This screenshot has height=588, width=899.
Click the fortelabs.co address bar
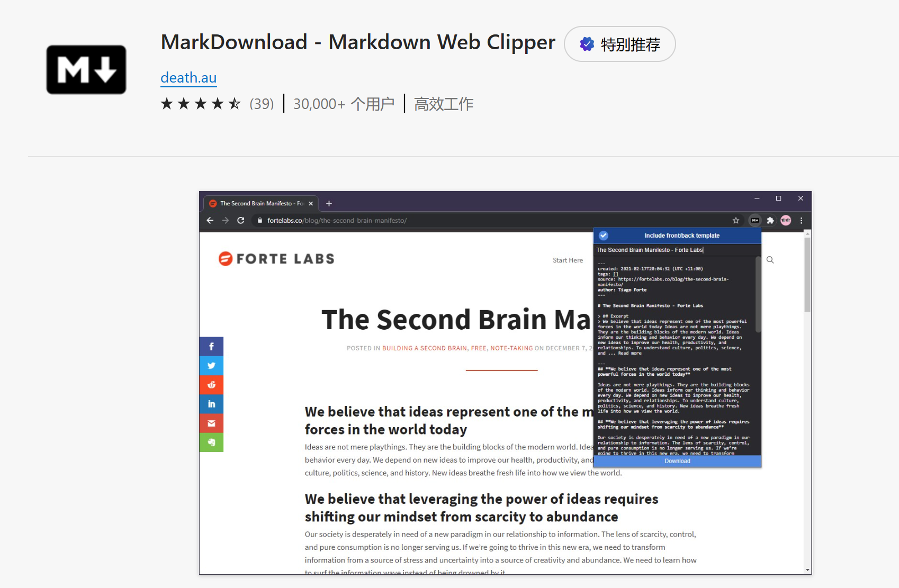(x=498, y=220)
